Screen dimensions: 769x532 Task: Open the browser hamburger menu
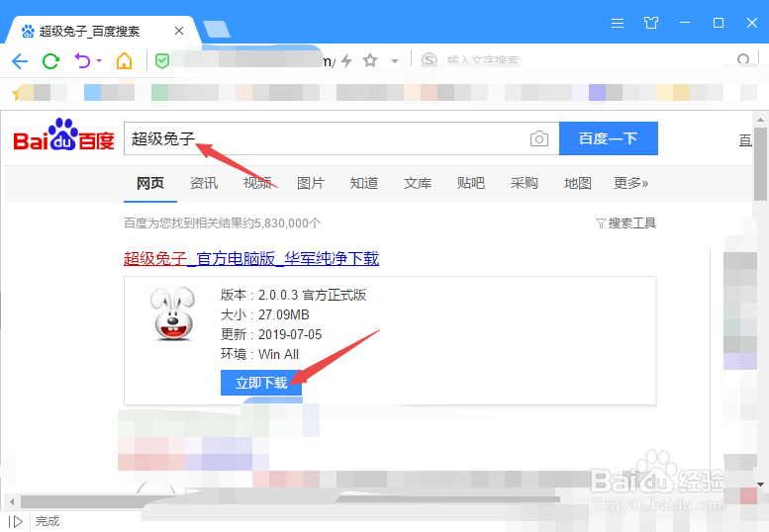click(618, 23)
